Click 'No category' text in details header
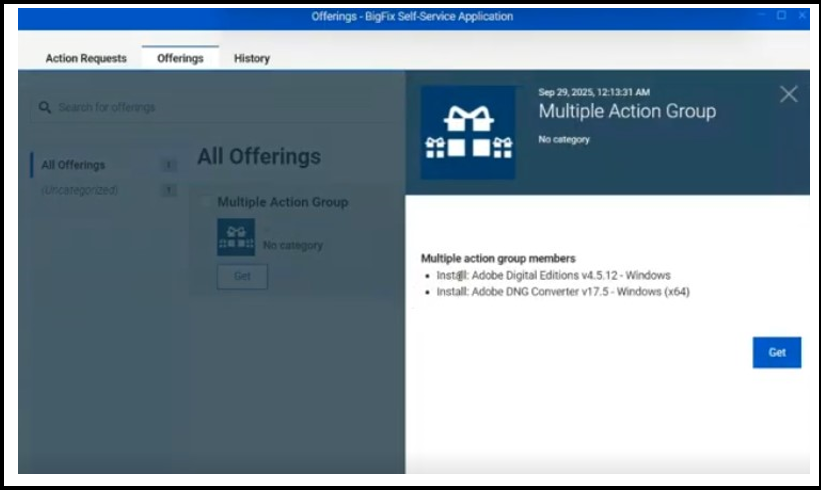Screen dimensions: 821x490 tap(564, 139)
